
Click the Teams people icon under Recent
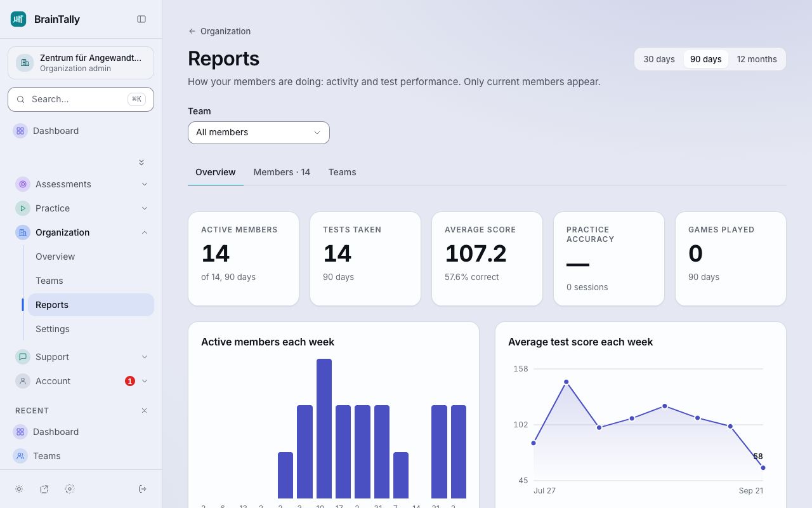(x=20, y=456)
